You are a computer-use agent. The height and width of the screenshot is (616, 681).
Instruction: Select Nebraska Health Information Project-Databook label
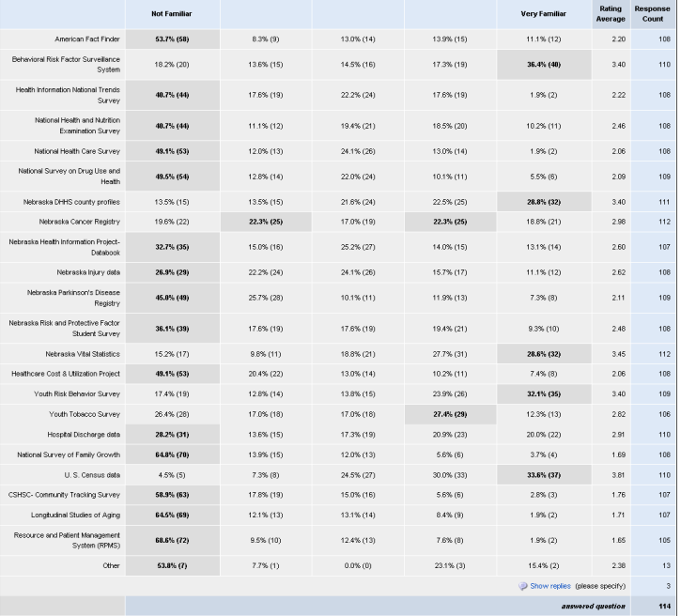(64, 247)
